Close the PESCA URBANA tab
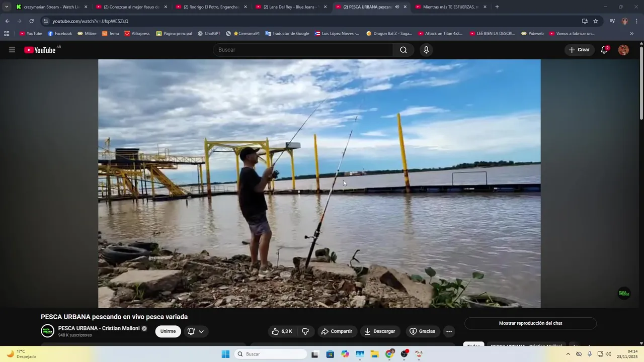The width and height of the screenshot is (644, 362). point(405,7)
